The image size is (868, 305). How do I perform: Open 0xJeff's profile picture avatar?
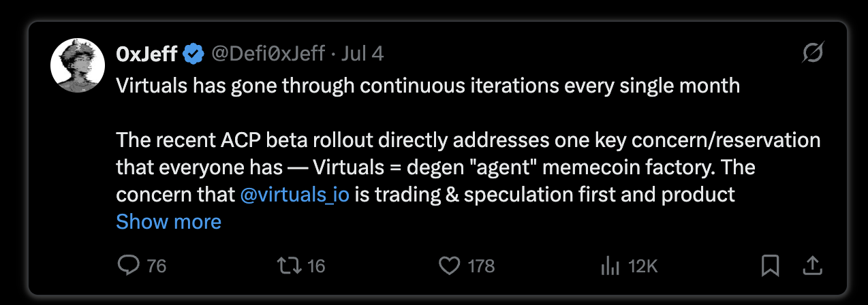click(78, 66)
